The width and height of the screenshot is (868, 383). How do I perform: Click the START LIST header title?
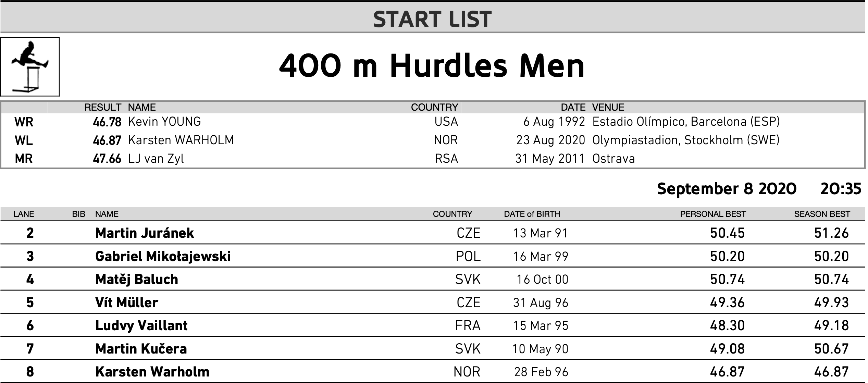point(432,19)
